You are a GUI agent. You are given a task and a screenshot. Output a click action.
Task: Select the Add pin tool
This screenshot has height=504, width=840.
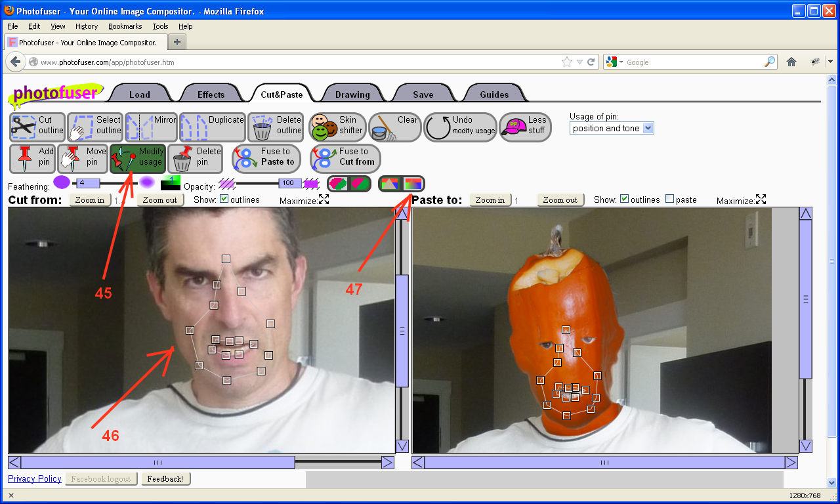32,159
